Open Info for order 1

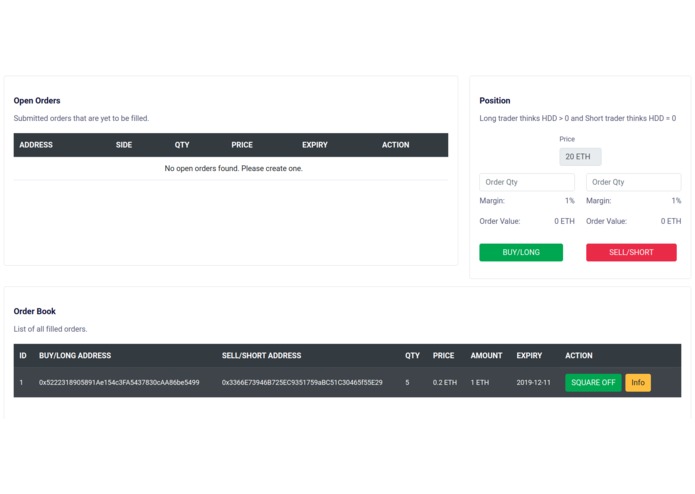tap(638, 382)
